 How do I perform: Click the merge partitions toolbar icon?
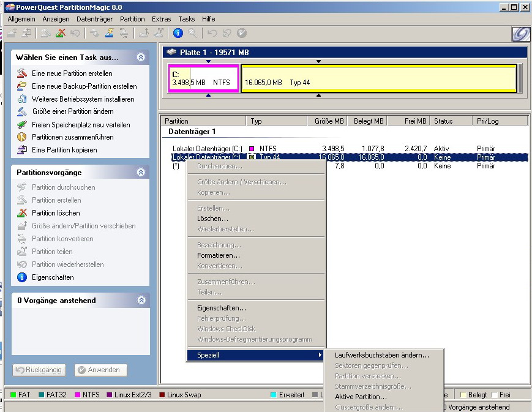point(143,33)
